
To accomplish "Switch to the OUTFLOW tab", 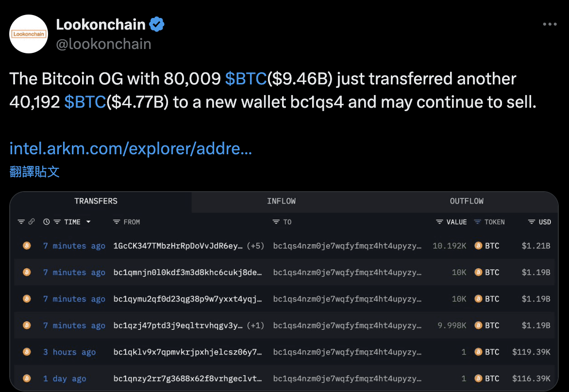I will click(467, 201).
